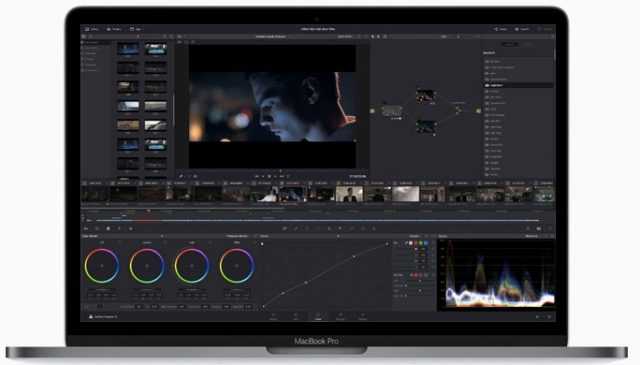The height and width of the screenshot is (365, 640).
Task: Click the play reverse button under the viewer
Action: [263, 176]
